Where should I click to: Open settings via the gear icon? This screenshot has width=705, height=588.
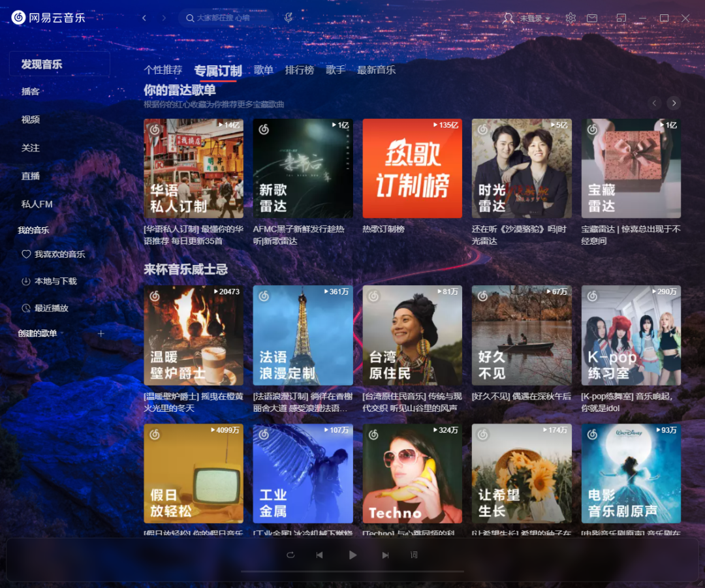[571, 18]
